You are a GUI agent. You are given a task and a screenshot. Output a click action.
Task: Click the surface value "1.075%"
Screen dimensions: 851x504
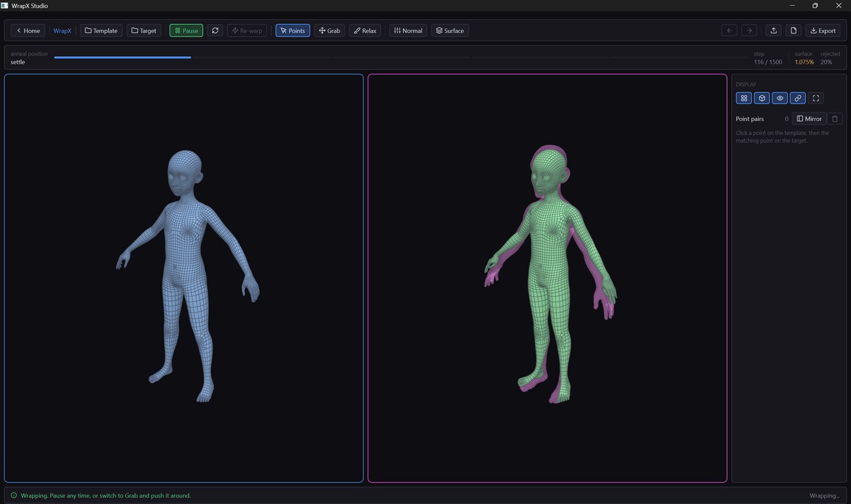(804, 62)
